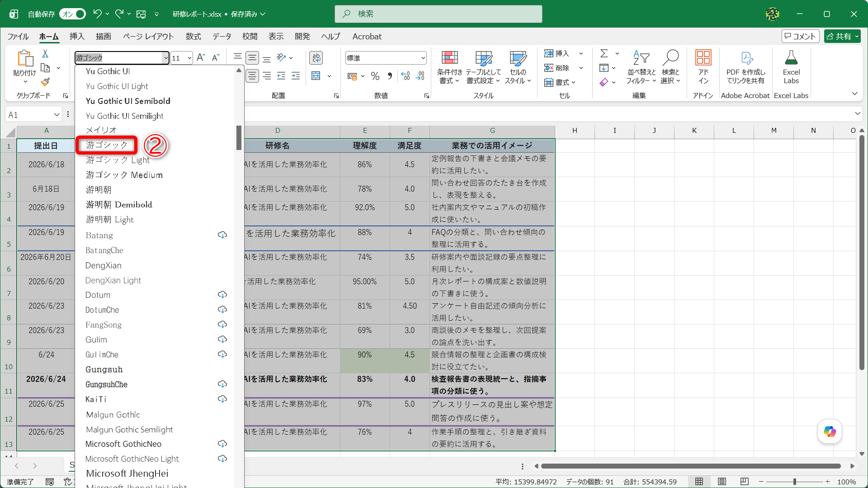Click the Format Painter brush icon
This screenshot has height=488, width=868.
[x=45, y=82]
